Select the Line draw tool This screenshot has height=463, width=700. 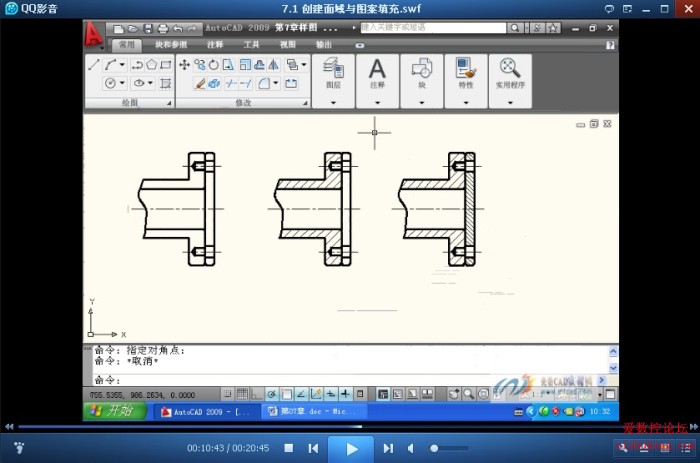click(94, 65)
